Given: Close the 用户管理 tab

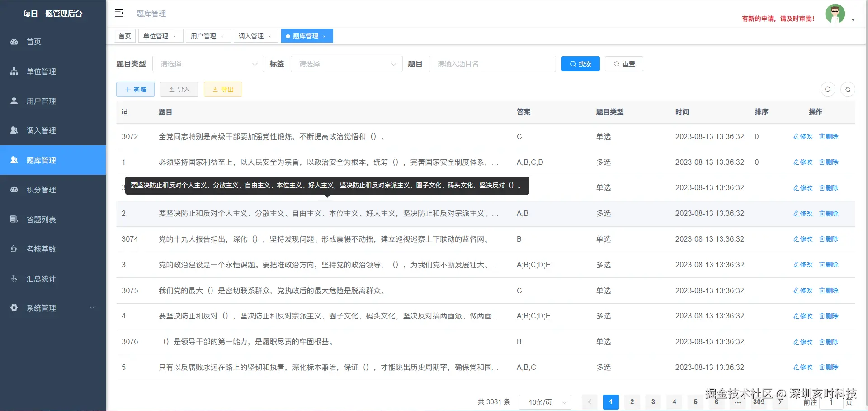Looking at the screenshot, I should (x=222, y=37).
